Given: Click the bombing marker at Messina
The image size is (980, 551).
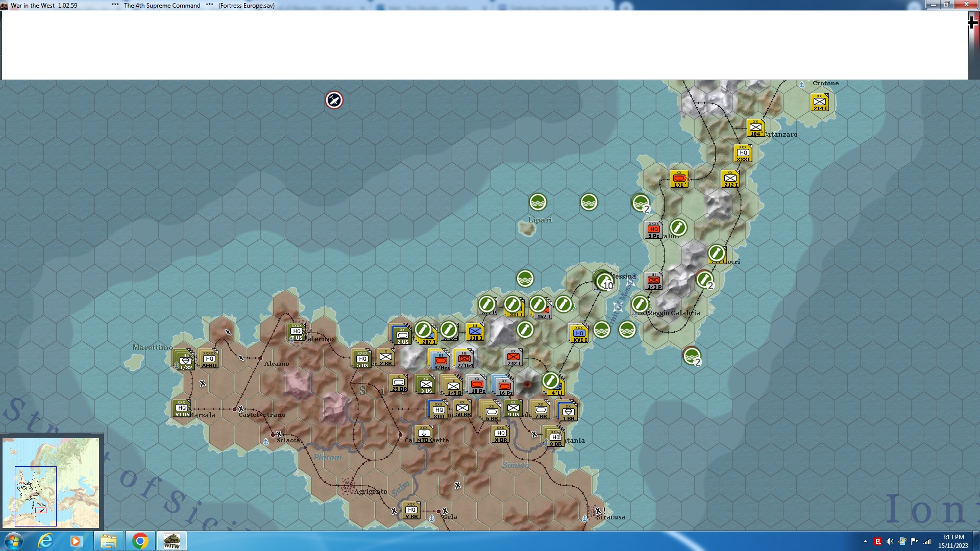Looking at the screenshot, I should coord(605,281).
